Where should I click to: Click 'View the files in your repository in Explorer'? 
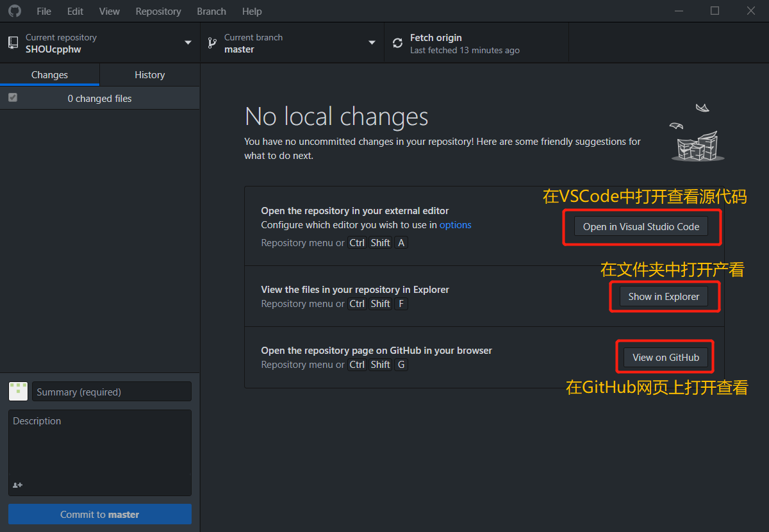[355, 290]
